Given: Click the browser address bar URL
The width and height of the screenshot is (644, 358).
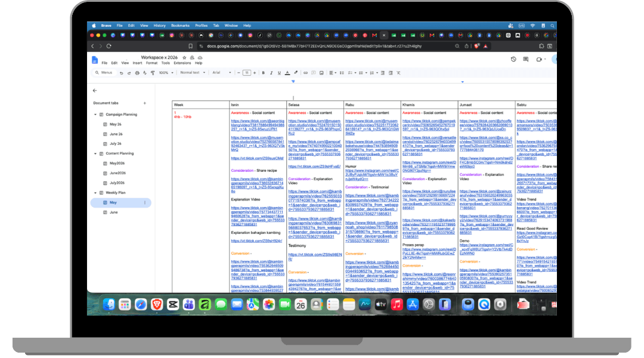Looking at the screenshot, I should [x=314, y=46].
